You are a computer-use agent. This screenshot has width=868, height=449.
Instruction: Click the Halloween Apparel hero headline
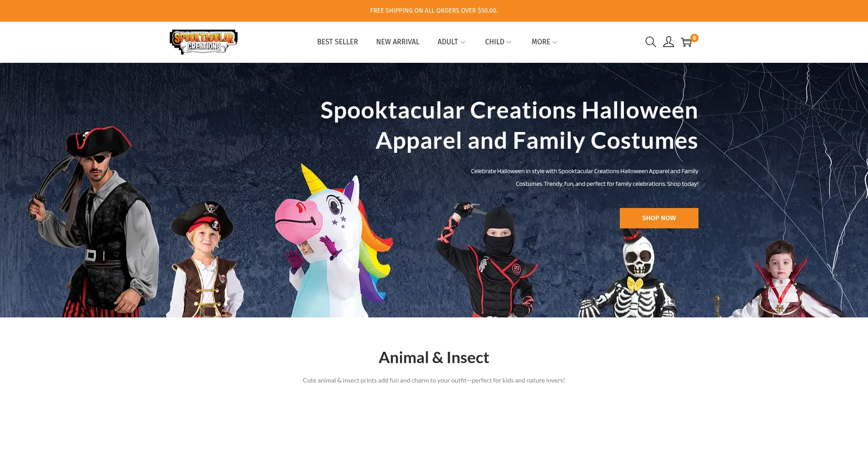coord(509,125)
